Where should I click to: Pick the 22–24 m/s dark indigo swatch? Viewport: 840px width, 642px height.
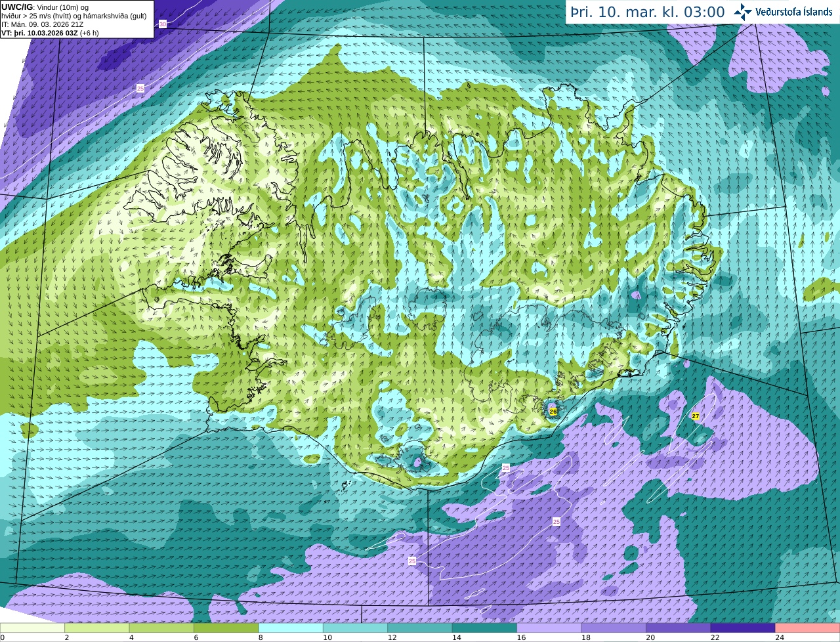point(742,628)
